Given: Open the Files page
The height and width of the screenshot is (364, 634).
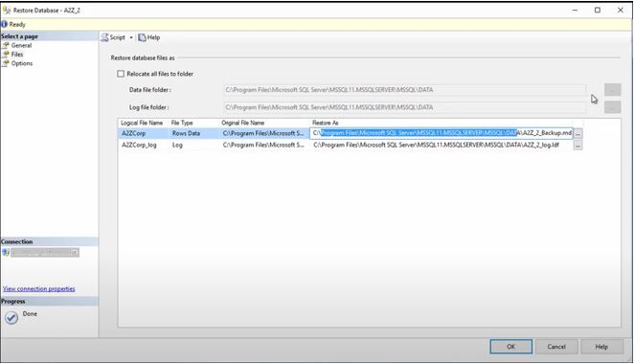Looking at the screenshot, I should 17,55.
